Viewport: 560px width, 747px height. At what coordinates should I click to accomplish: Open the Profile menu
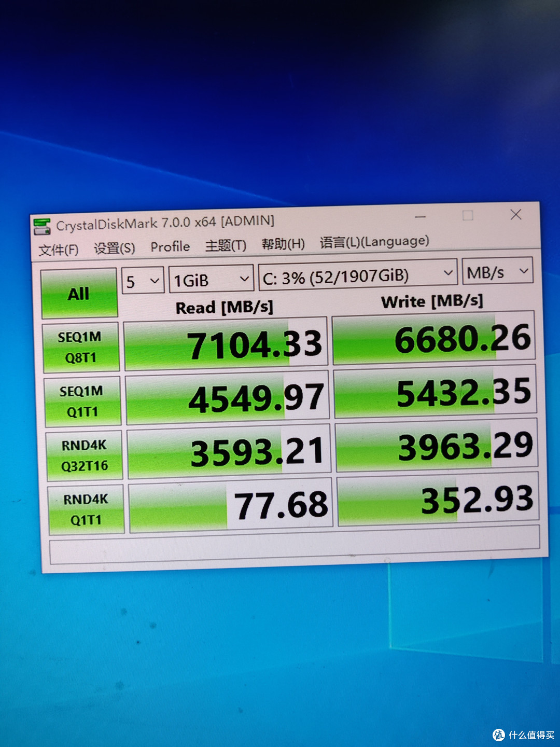coord(170,246)
